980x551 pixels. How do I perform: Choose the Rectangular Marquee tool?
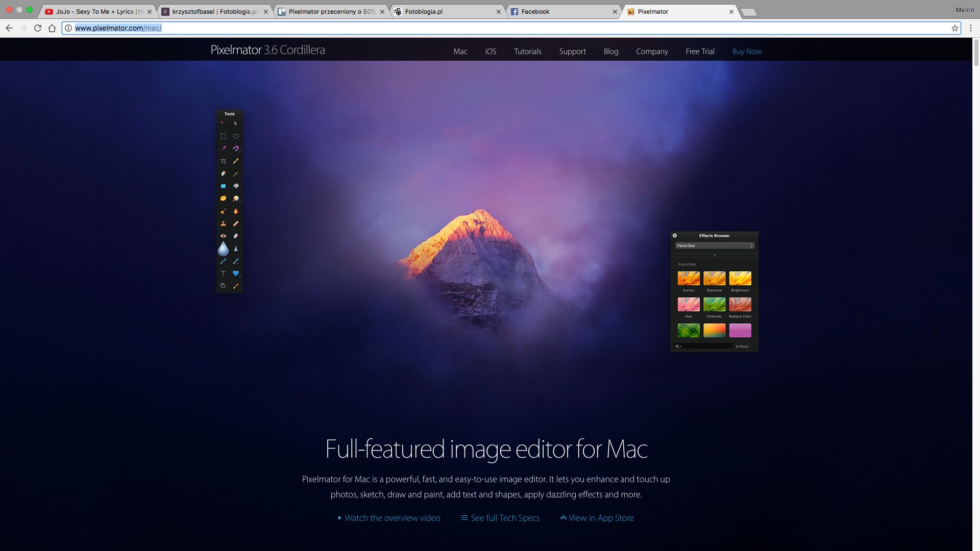pyautogui.click(x=223, y=136)
